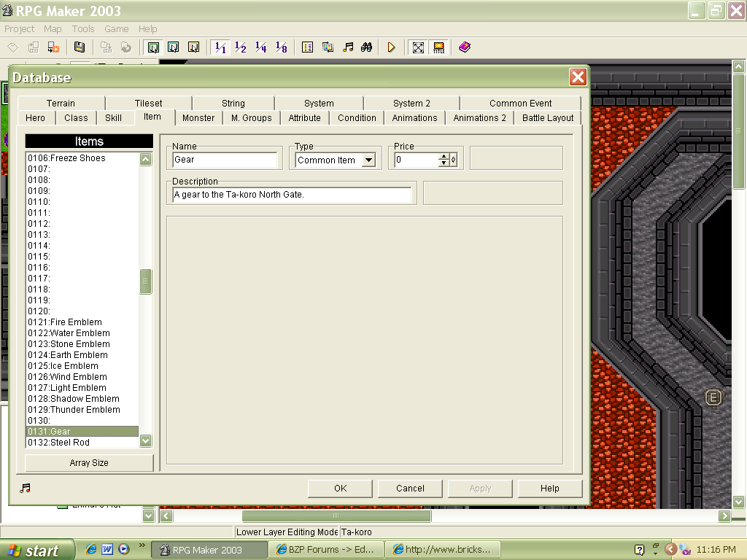Click the Save project toolbar icon

[80, 47]
